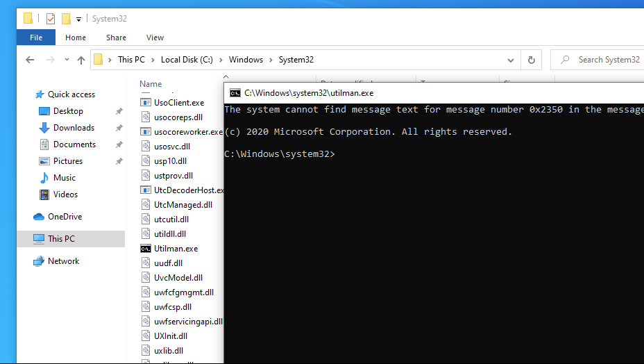Select the usosvc.dll file
The image size is (644, 364).
click(172, 147)
